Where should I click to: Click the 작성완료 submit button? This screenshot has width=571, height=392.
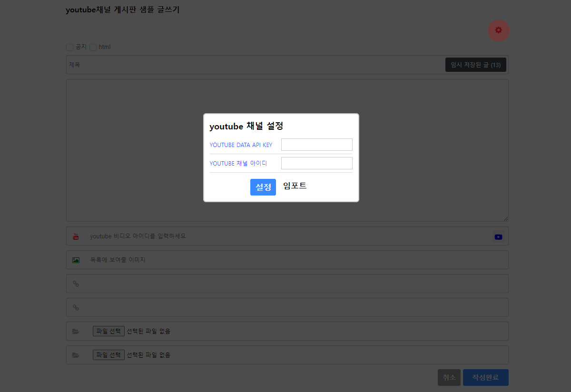pyautogui.click(x=486, y=378)
